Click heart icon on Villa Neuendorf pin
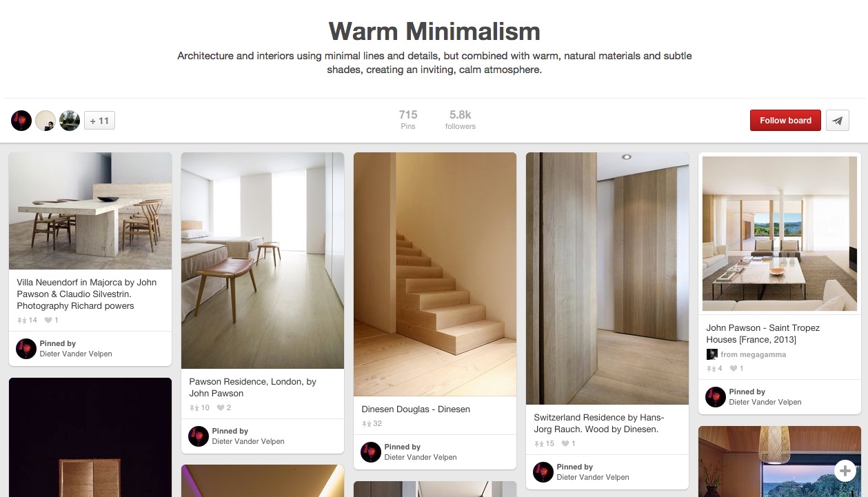 (48, 320)
